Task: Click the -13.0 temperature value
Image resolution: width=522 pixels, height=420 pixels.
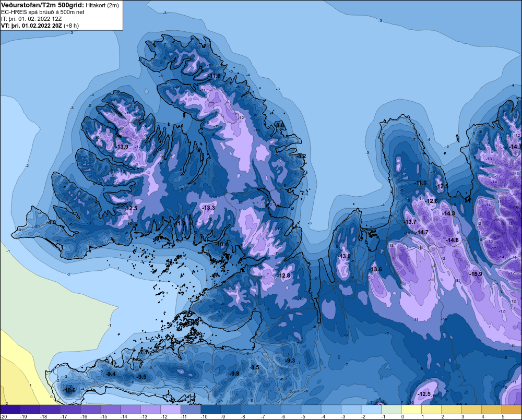Action: point(344,256)
